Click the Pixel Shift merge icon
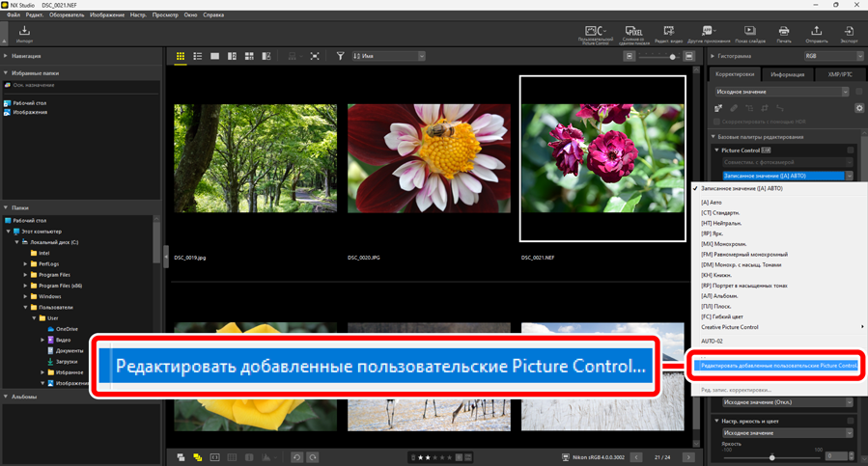 tap(633, 34)
